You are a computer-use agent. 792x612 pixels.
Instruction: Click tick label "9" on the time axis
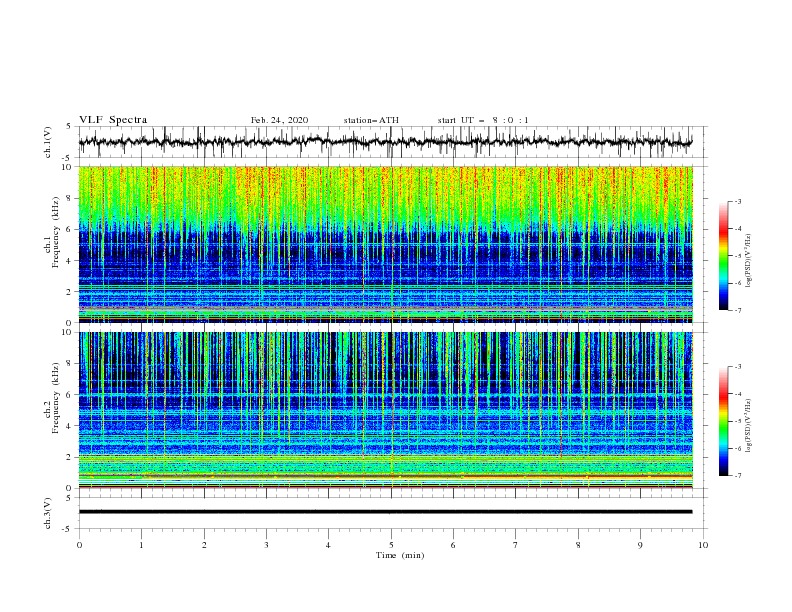coord(640,545)
